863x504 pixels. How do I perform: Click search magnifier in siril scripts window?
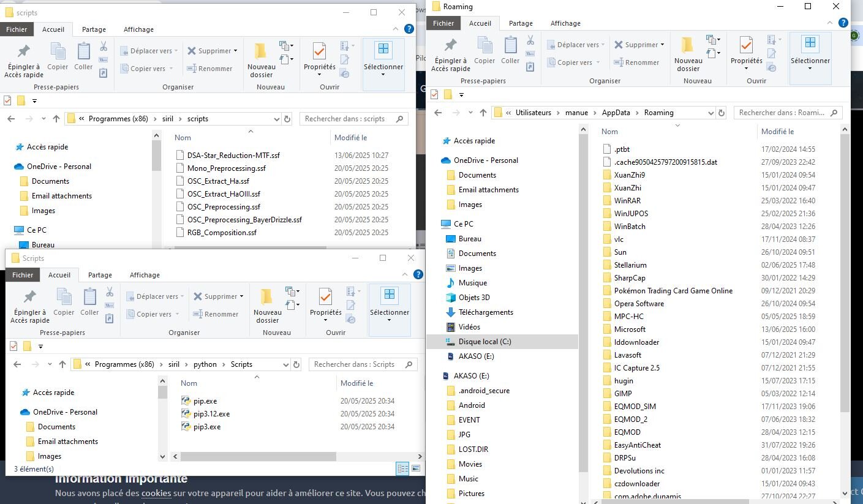[400, 119]
